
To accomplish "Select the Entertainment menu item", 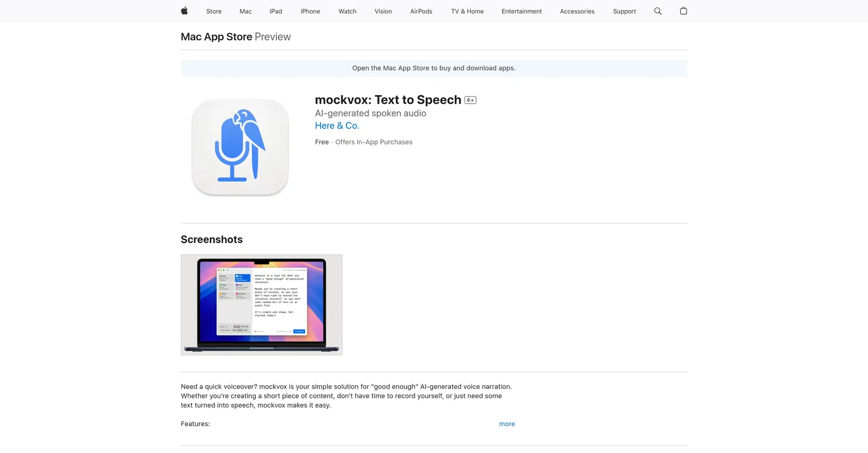I will click(521, 11).
